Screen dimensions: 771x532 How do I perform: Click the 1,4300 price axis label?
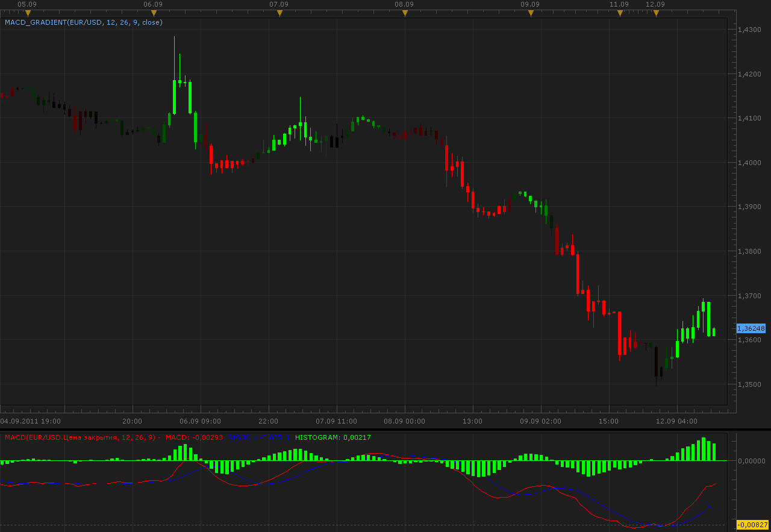coord(749,29)
